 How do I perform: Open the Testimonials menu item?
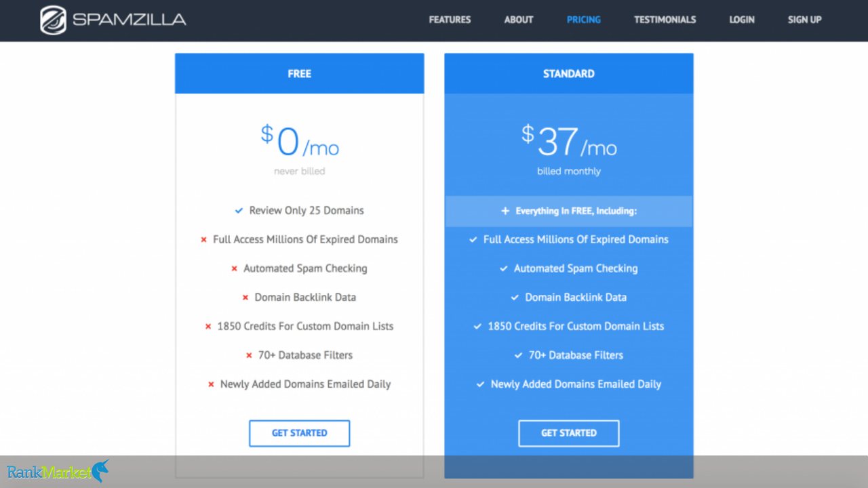[665, 20]
